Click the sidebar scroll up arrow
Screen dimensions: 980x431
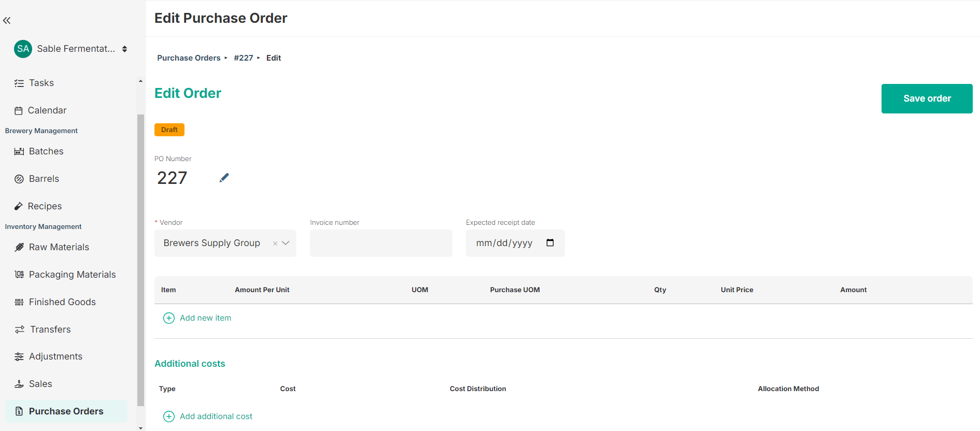pyautogui.click(x=140, y=81)
